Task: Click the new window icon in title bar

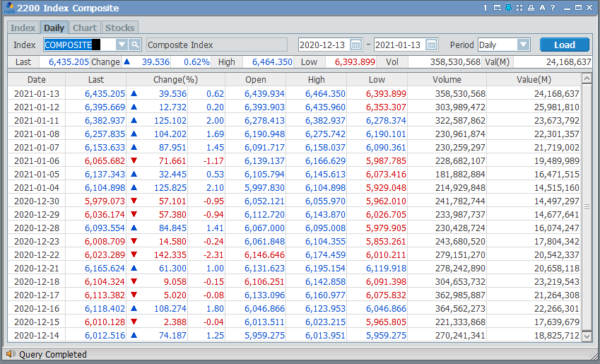Action: [x=498, y=8]
